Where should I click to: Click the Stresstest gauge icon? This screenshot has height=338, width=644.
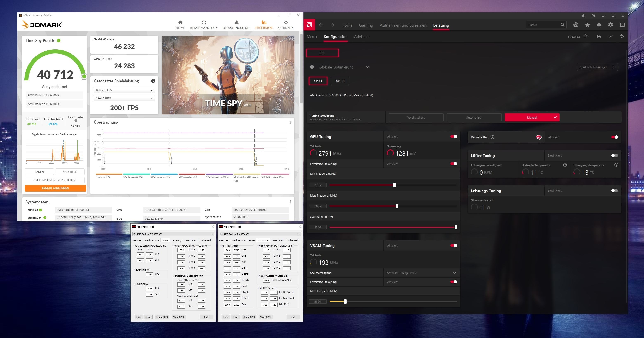[x=586, y=36]
